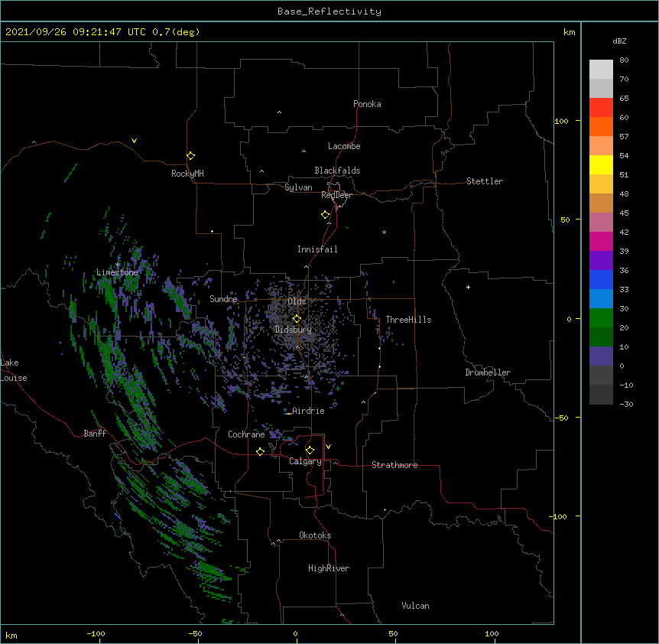The height and width of the screenshot is (644, 659).
Task: Click the Airdrie city label
Action: click(308, 411)
